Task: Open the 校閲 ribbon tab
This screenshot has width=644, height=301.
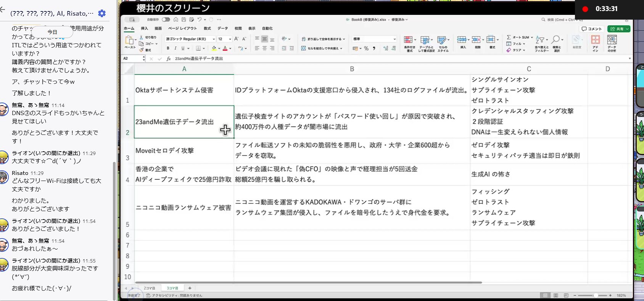Action: (x=238, y=29)
